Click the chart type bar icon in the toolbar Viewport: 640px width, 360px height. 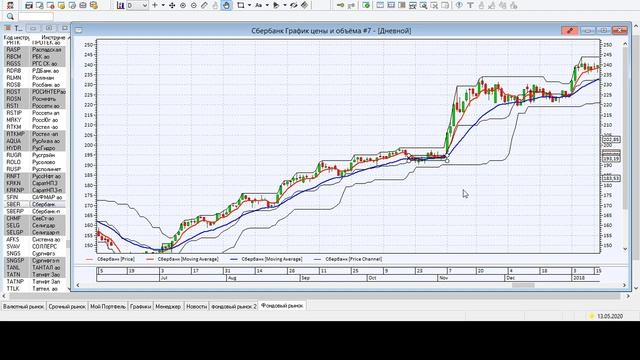(120, 5)
